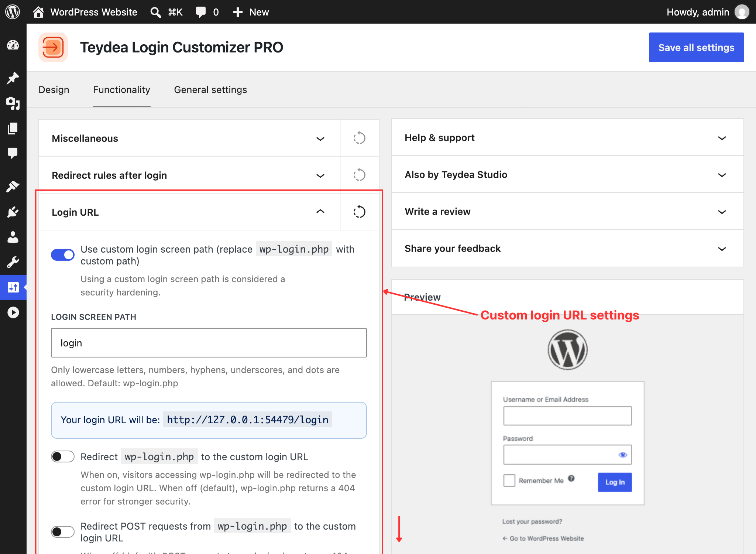Click the Remember Me help icon
756x554 pixels.
pos(571,478)
